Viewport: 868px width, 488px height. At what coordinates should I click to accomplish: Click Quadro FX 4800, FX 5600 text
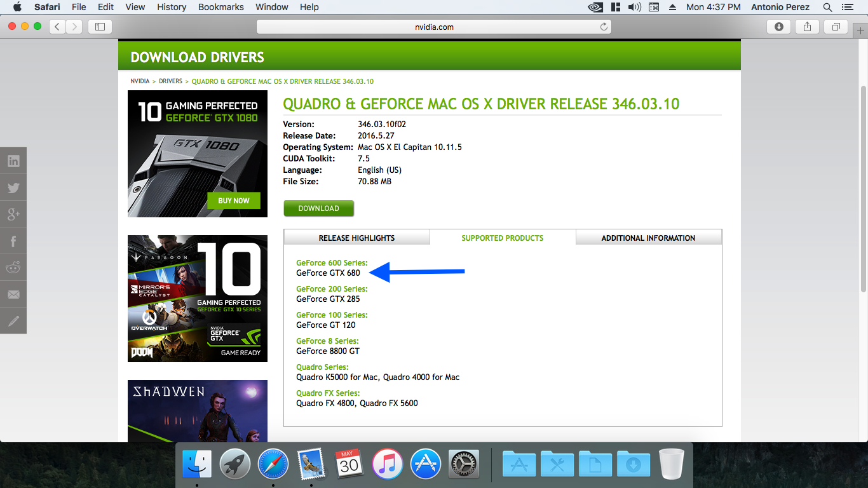coord(357,403)
